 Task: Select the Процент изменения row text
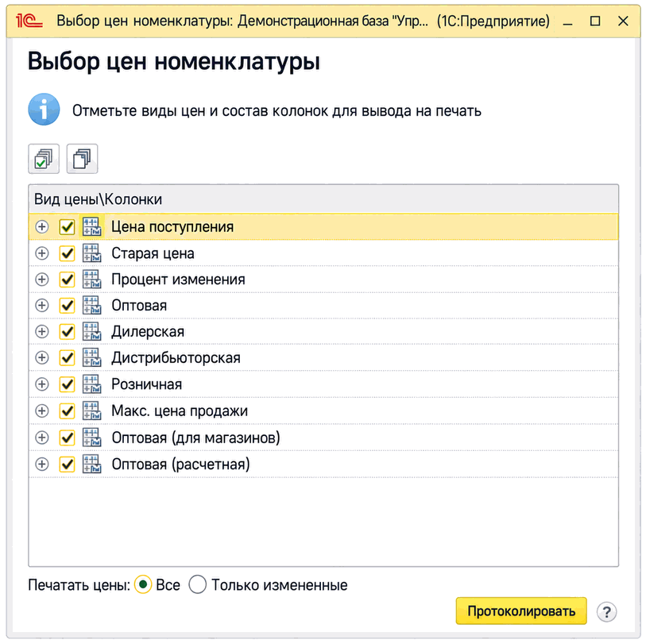[179, 280]
